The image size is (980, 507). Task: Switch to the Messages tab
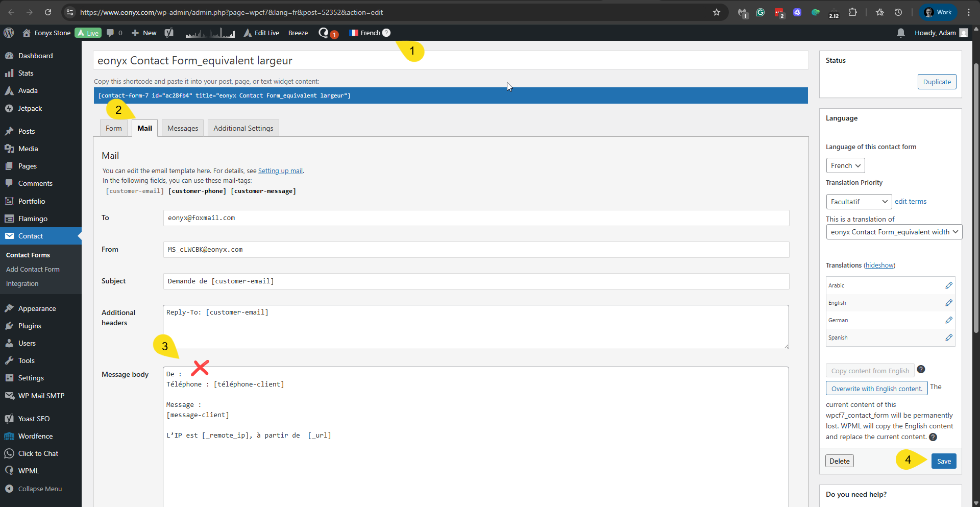tap(183, 128)
